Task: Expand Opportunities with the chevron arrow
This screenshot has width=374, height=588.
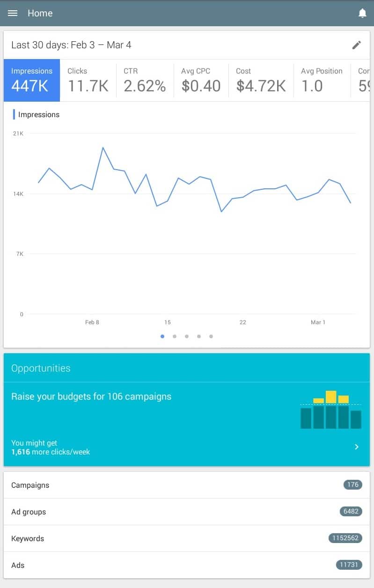Action: (357, 447)
